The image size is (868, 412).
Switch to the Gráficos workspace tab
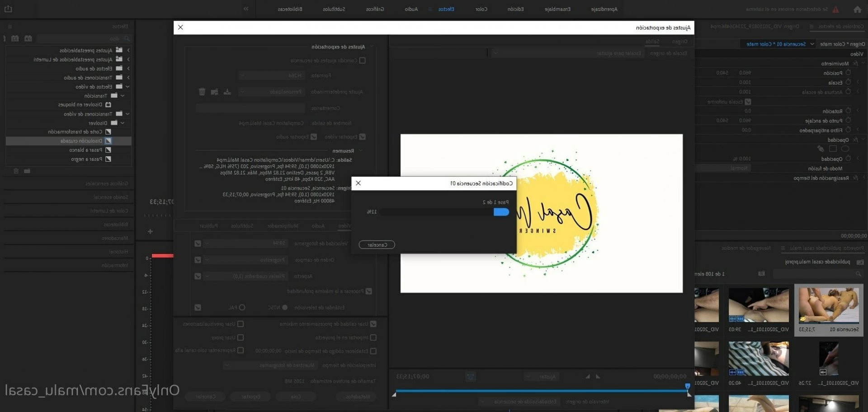[375, 9]
